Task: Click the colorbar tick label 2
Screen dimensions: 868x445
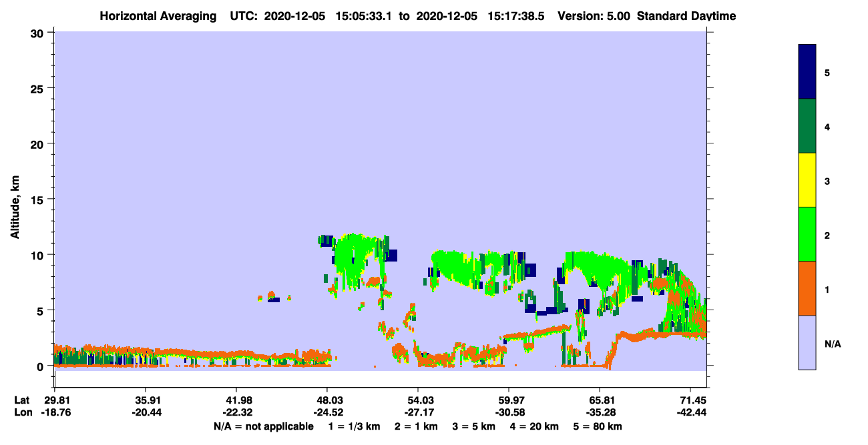Action: coord(827,234)
